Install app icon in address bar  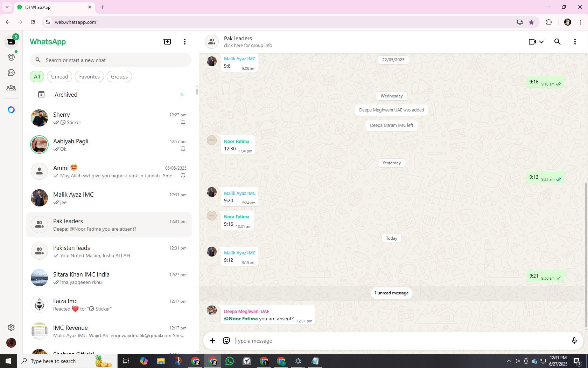click(520, 22)
